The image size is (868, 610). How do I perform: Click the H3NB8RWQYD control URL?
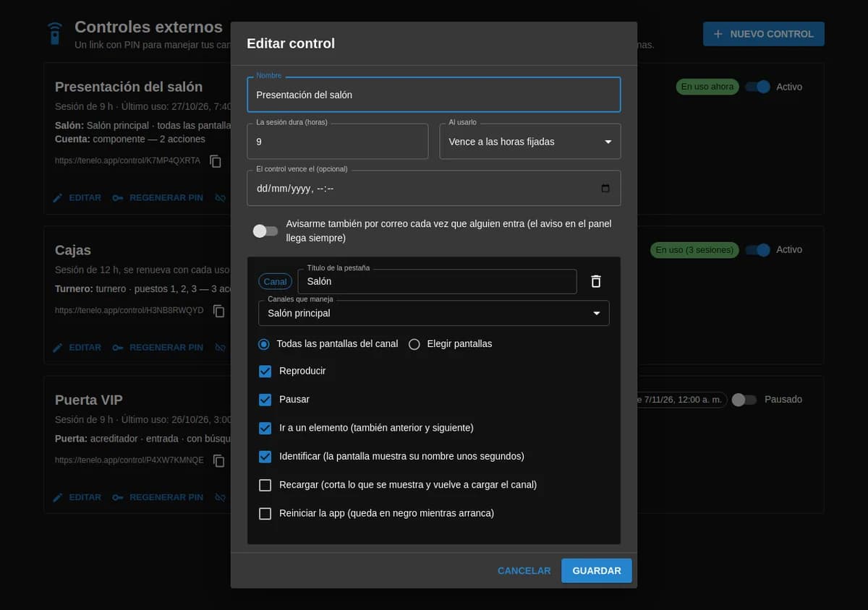click(129, 311)
